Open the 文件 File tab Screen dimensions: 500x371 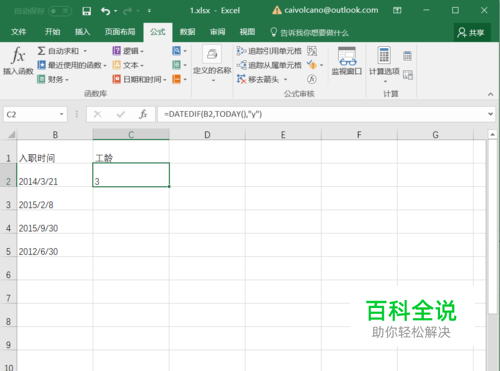pyautogui.click(x=18, y=32)
